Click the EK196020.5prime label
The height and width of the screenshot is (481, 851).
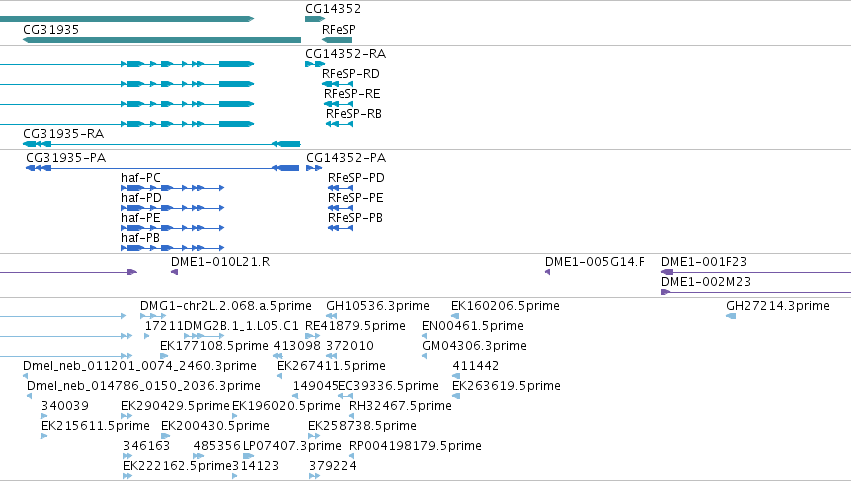[x=286, y=406]
